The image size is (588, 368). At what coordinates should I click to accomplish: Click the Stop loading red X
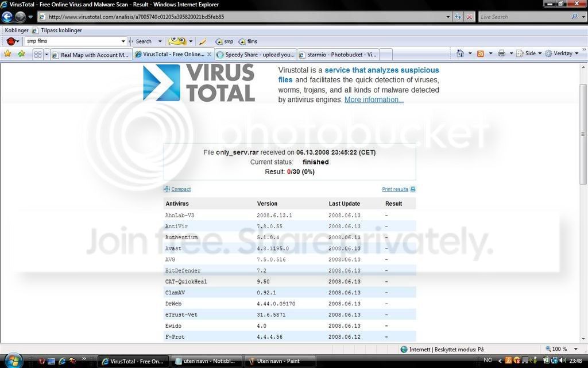(469, 17)
